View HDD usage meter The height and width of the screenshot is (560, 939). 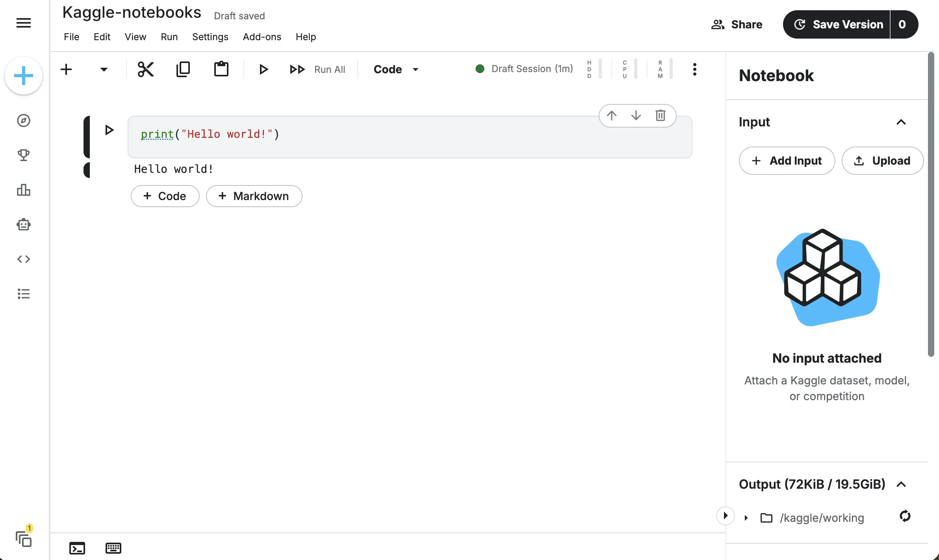pos(594,69)
